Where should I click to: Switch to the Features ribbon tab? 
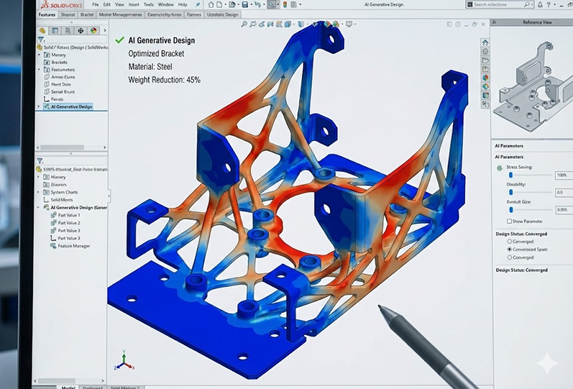click(47, 15)
